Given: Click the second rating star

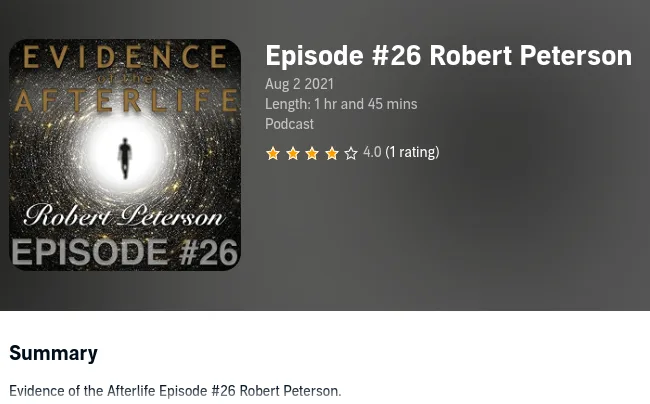Looking at the screenshot, I should pyautogui.click(x=293, y=153).
